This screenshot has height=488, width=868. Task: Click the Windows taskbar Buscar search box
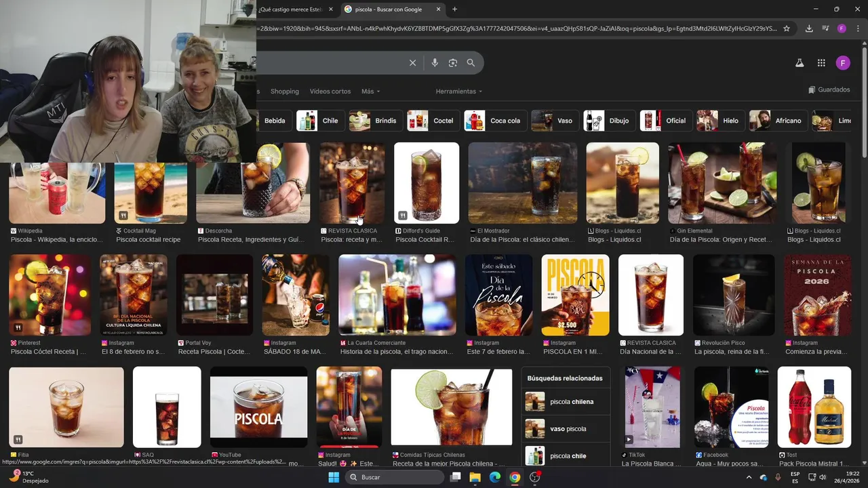pos(394,477)
